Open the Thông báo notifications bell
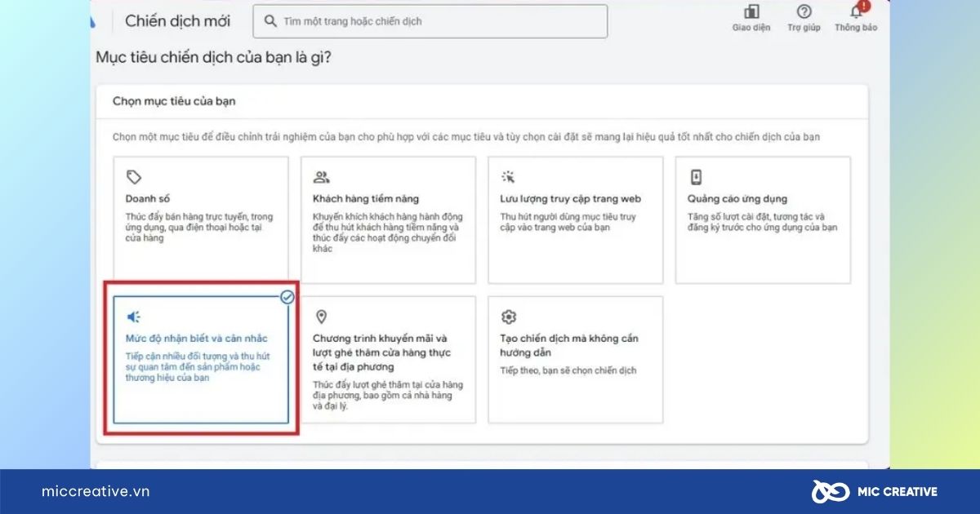 pyautogui.click(x=856, y=12)
